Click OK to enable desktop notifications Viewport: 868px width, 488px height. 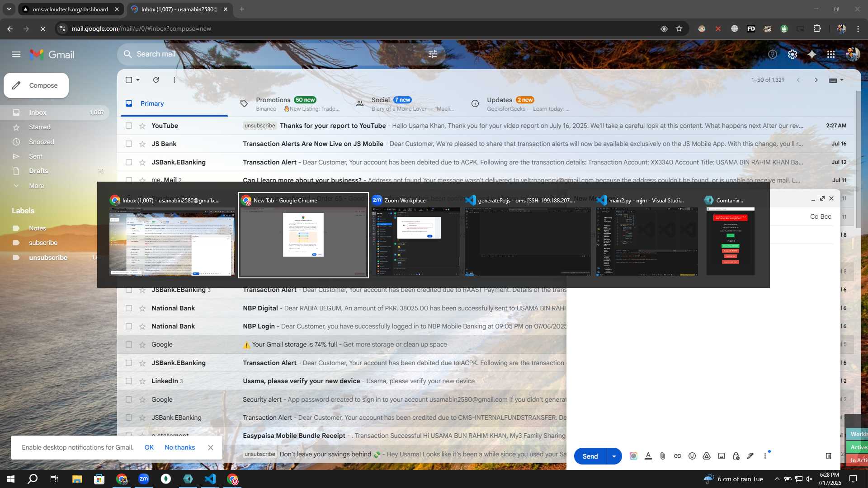point(149,447)
